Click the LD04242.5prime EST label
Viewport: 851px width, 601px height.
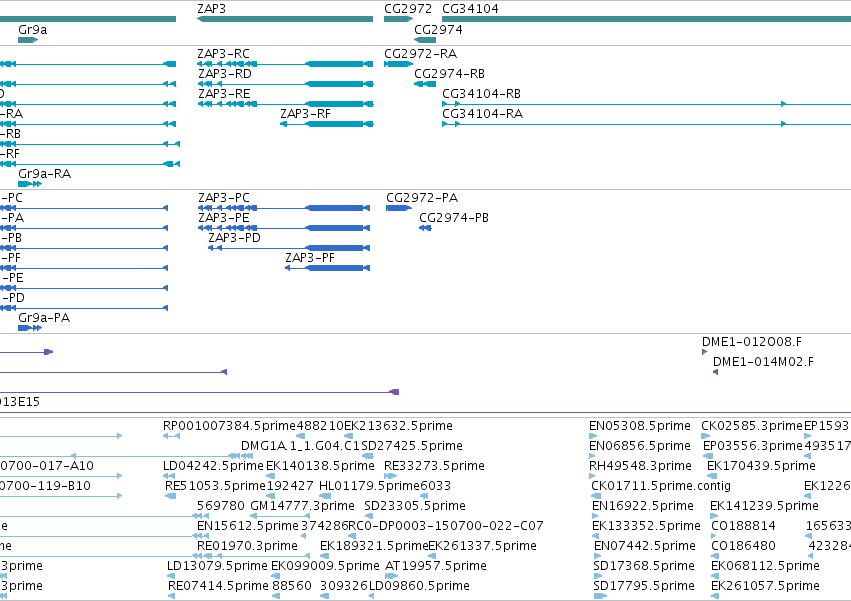tap(213, 466)
